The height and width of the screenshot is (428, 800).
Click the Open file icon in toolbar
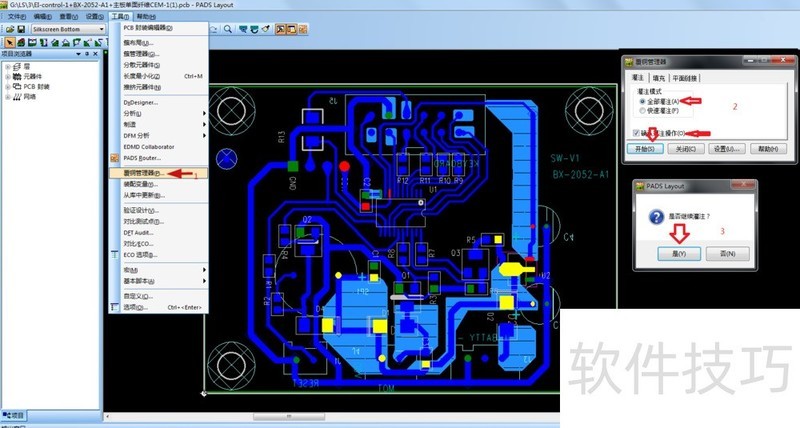9,29
